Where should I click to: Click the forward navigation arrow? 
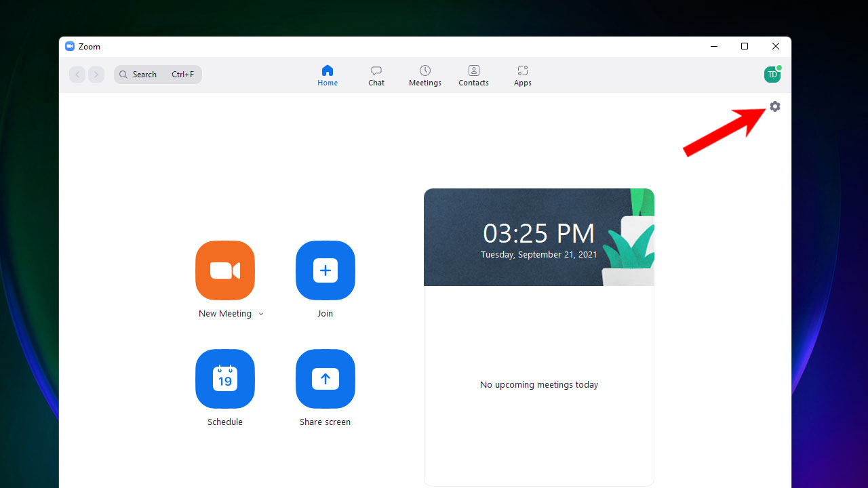(x=96, y=75)
